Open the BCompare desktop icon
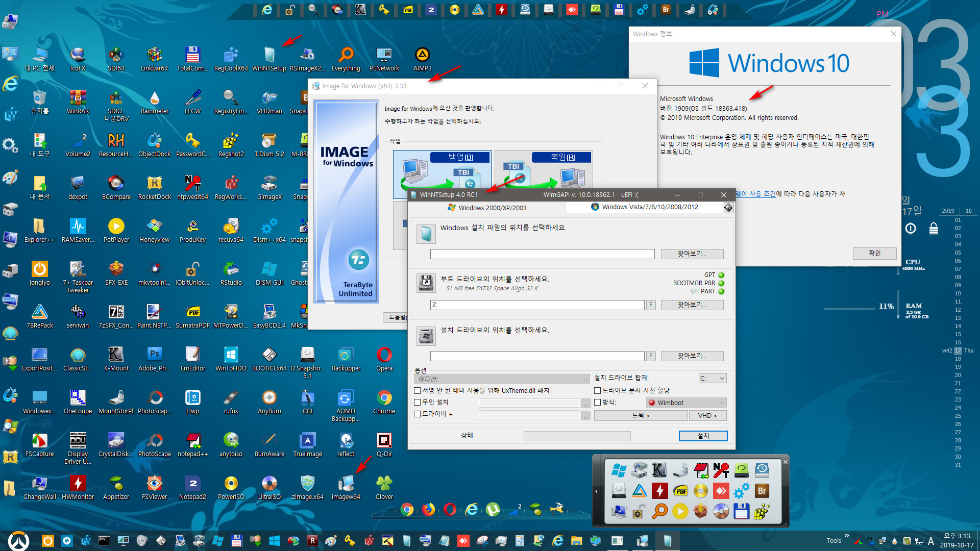 coord(116,187)
